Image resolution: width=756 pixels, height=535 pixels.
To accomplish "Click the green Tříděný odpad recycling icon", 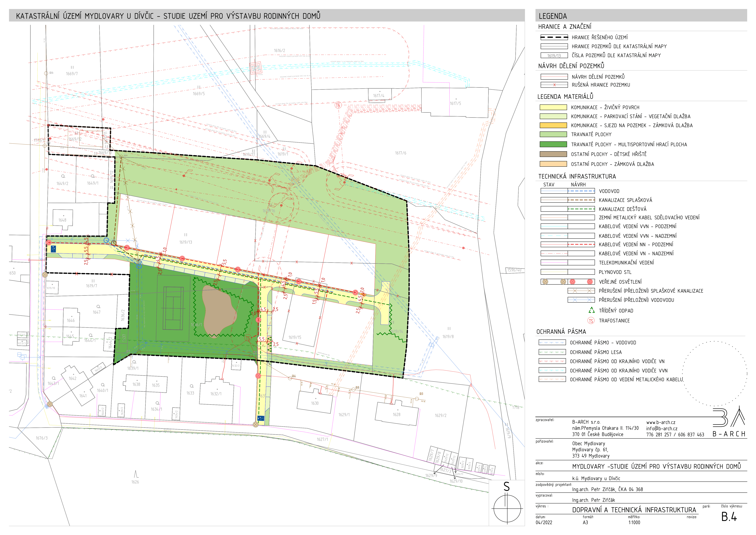I will point(591,310).
